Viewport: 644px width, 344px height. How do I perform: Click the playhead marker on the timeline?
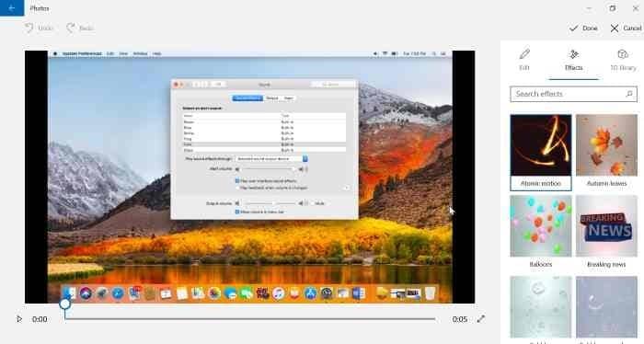pos(65,304)
